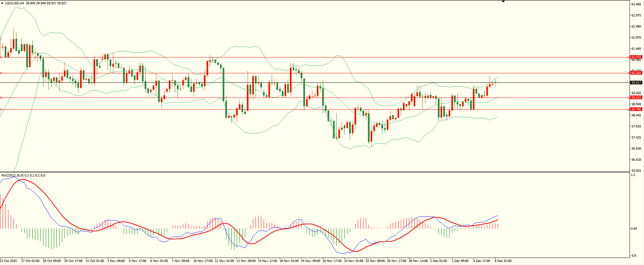Viewport: 644px width, 265px height.
Task: Click the 12 Nov 01:00 time axis label
Action: point(224,261)
